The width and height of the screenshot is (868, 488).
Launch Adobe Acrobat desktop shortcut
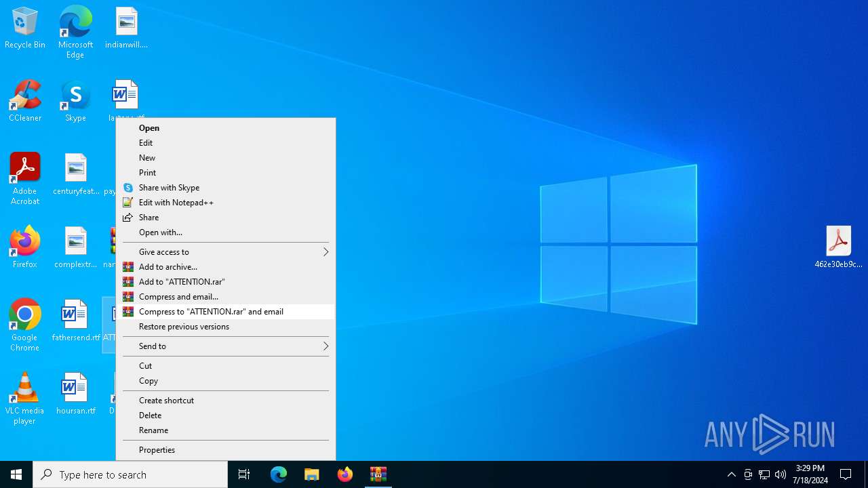(x=25, y=179)
